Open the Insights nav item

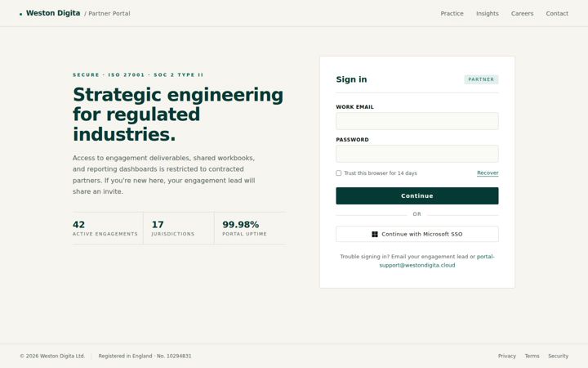click(487, 14)
